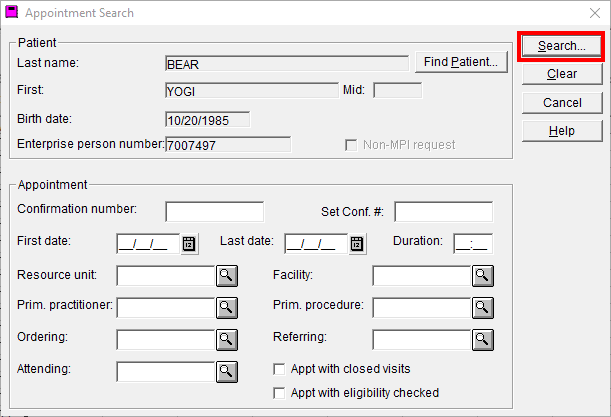611x417 pixels.
Task: Click the Cancel button
Action: [x=562, y=103]
